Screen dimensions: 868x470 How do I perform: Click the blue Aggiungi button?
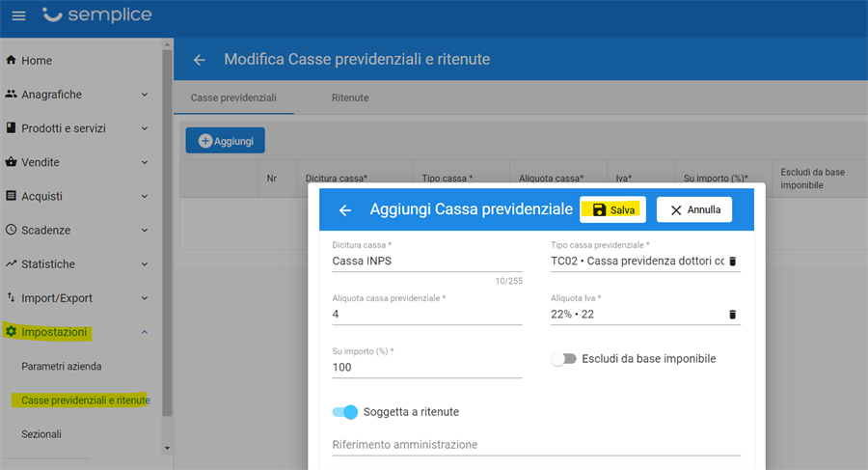coord(226,141)
